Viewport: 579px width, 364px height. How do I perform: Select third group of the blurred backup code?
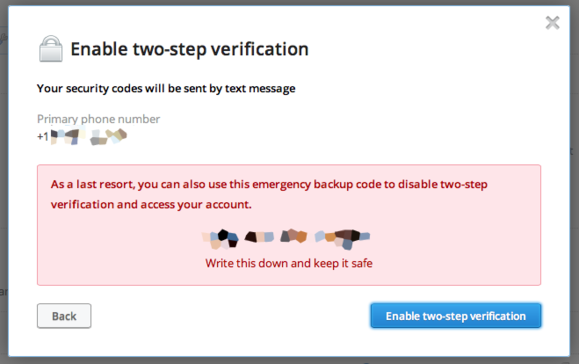pyautogui.click(x=294, y=236)
